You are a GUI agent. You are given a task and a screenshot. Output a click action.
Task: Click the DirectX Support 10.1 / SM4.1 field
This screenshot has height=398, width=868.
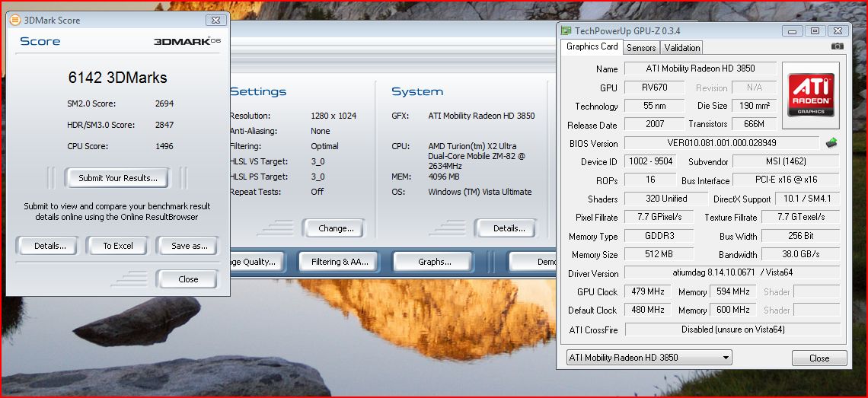(807, 198)
